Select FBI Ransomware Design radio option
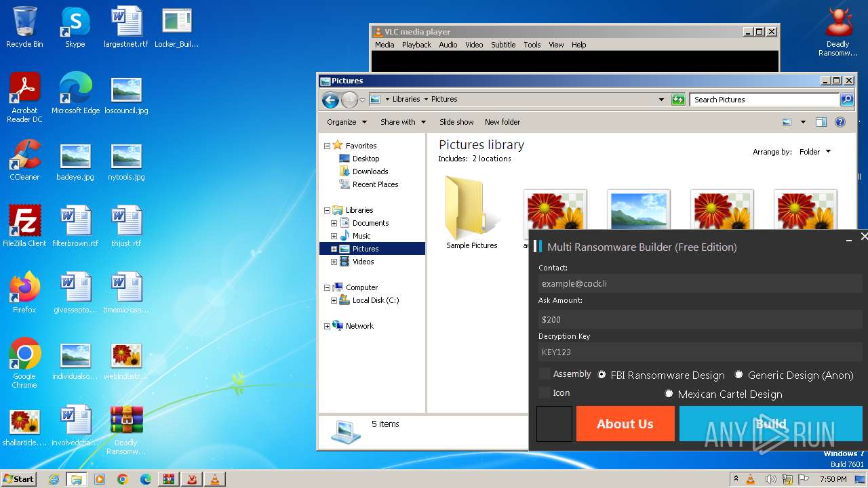 pos(601,375)
